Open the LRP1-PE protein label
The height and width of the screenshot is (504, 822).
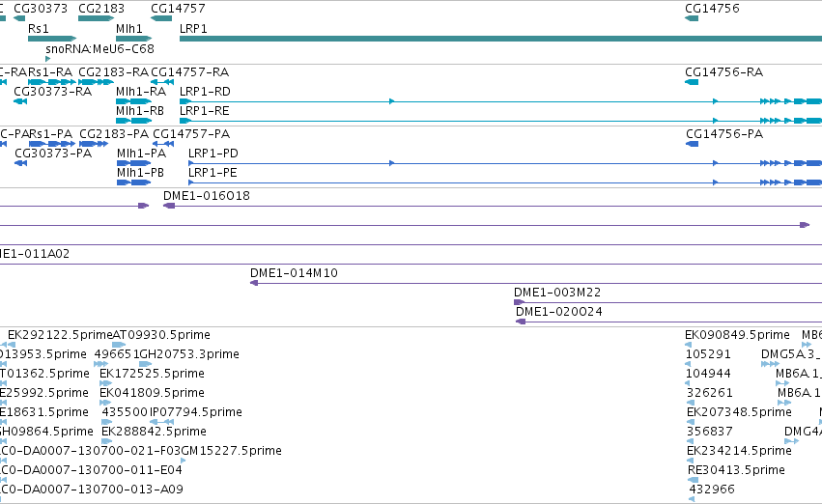pyautogui.click(x=213, y=173)
